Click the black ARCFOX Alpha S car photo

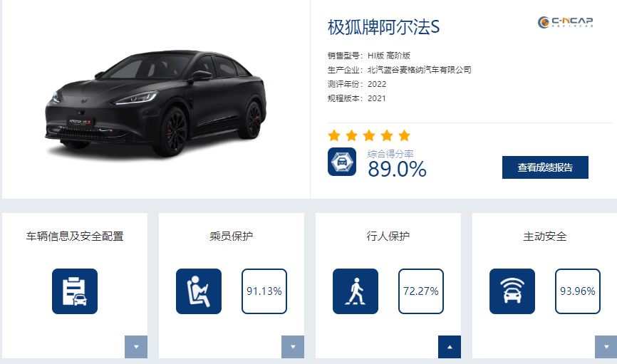click(x=155, y=103)
